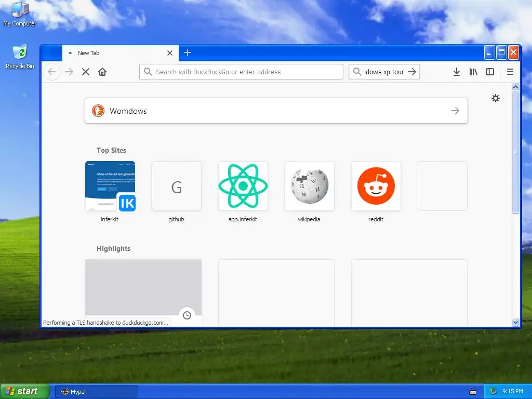Open the hamburger application menu
The image size is (532, 399).
point(510,72)
